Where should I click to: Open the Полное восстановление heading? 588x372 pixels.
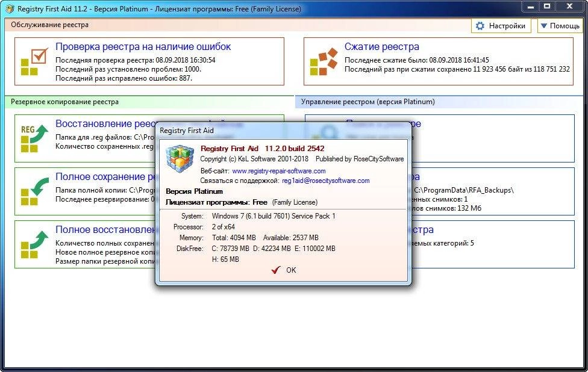click(x=105, y=230)
